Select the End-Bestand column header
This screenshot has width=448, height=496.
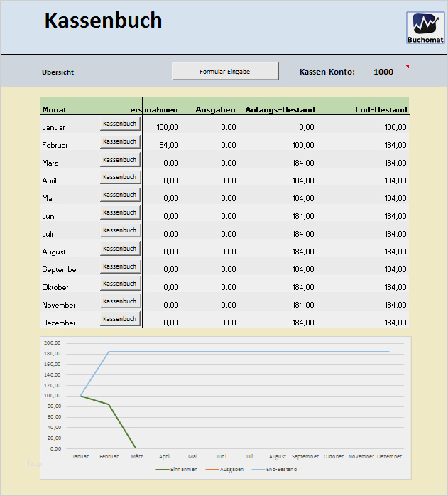(x=381, y=109)
